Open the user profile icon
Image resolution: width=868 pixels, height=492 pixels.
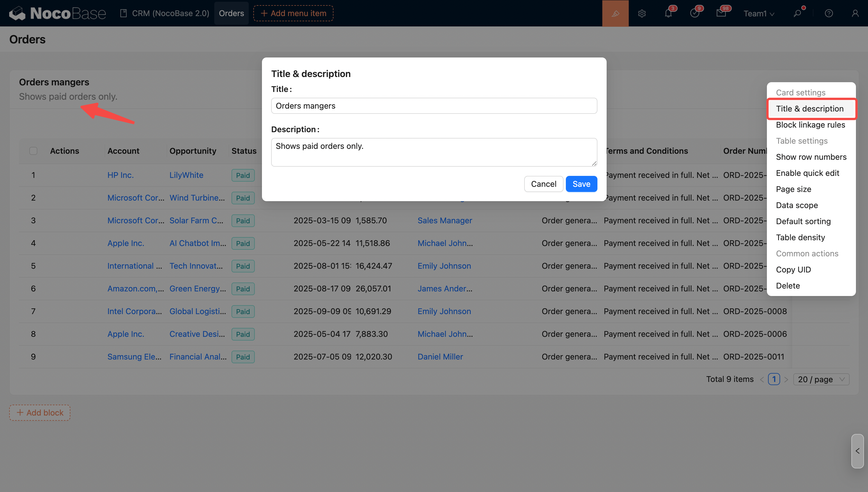click(x=855, y=13)
